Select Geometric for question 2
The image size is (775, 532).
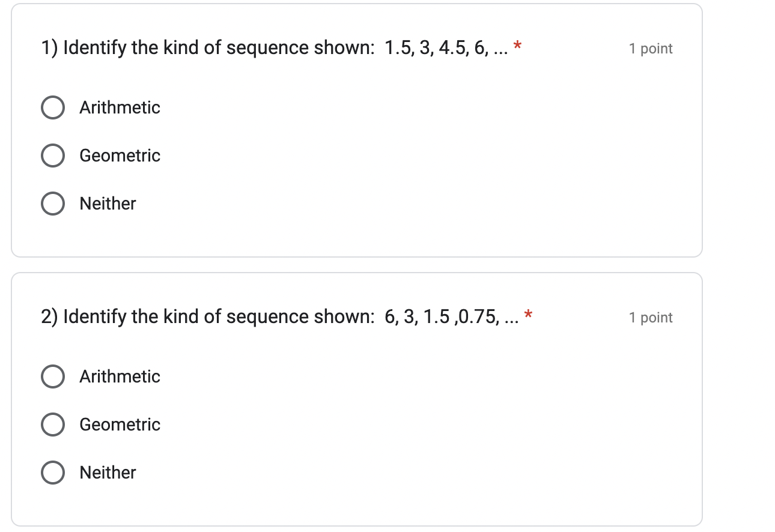[x=53, y=425]
